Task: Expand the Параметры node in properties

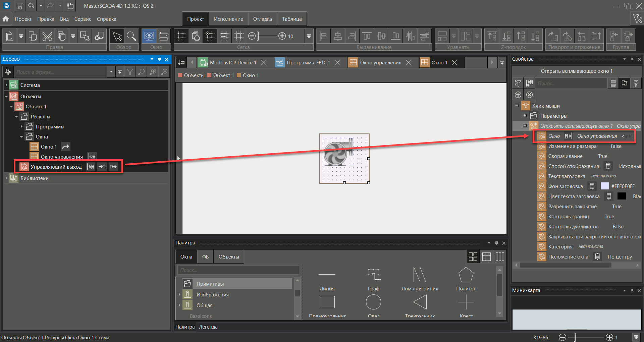Action: click(x=525, y=116)
